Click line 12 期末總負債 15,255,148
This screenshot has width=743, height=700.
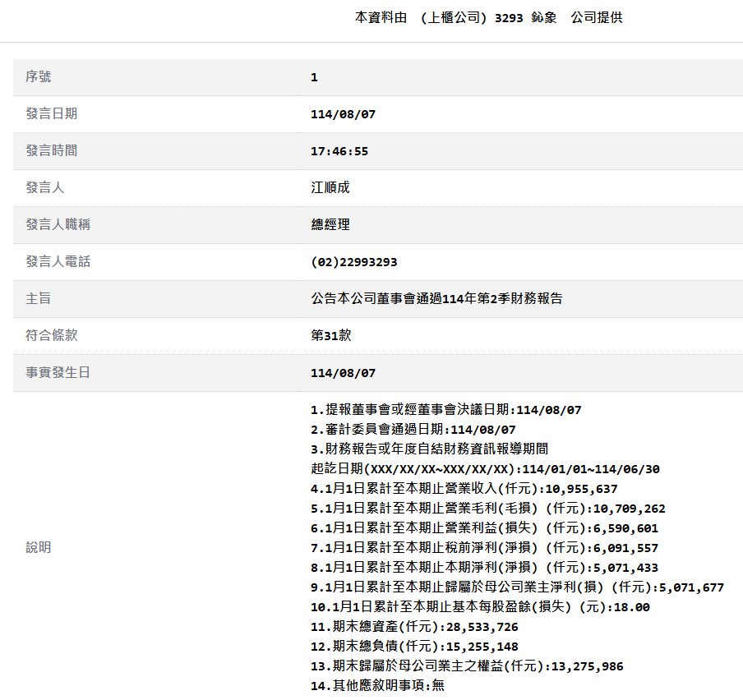tap(414, 647)
